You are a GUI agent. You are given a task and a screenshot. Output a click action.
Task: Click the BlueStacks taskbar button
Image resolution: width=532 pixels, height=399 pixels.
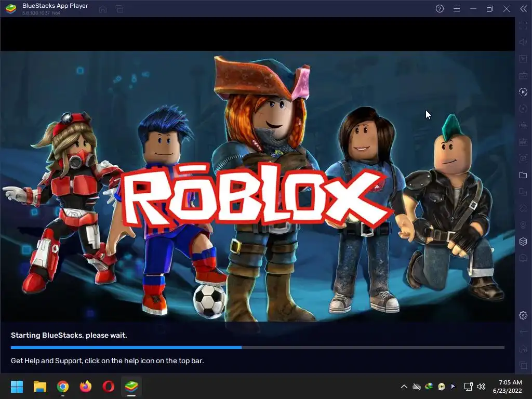131,387
